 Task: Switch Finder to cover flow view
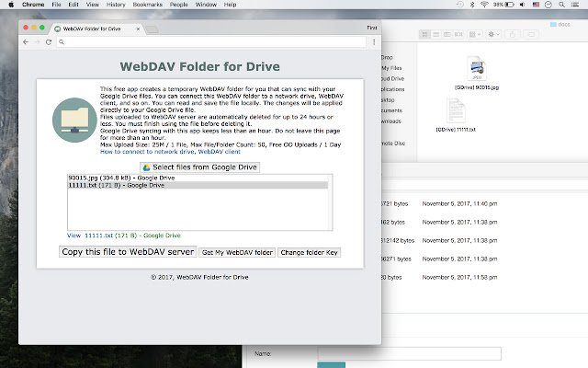[x=458, y=34]
